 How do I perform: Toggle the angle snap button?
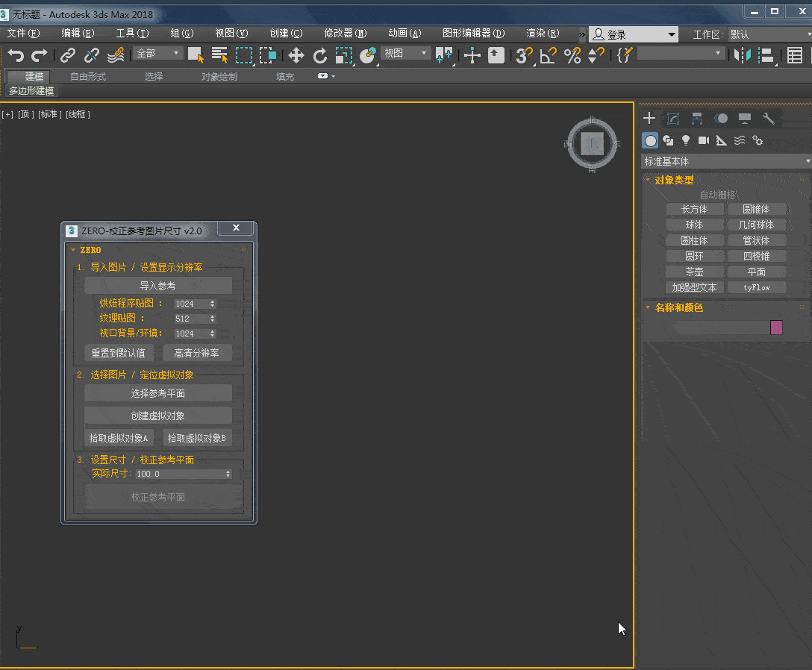pyautogui.click(x=549, y=55)
